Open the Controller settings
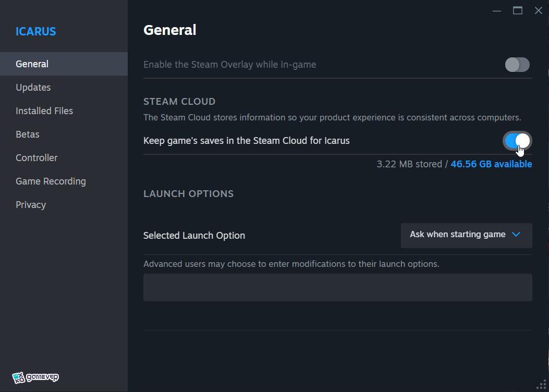The width and height of the screenshot is (549, 392). [64, 158]
